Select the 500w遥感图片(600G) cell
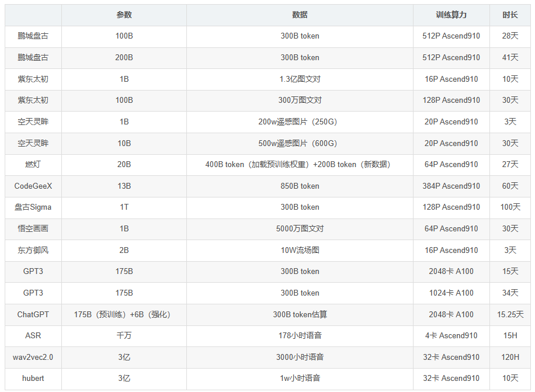This screenshot has width=535, height=392. (x=300, y=143)
